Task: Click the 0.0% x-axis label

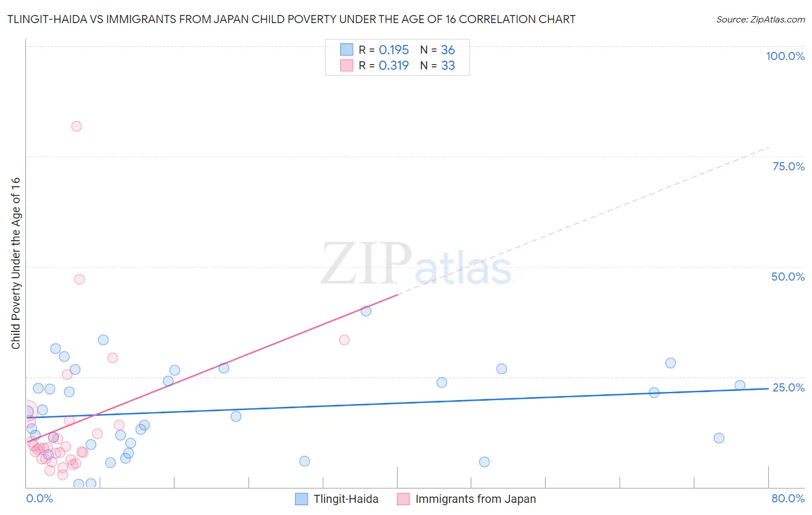Action: (39, 498)
